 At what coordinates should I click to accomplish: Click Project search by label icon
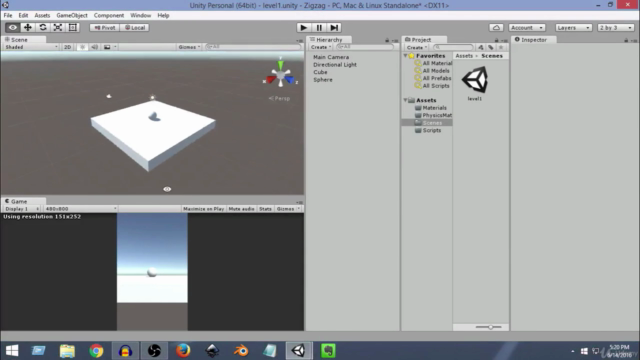click(x=491, y=47)
